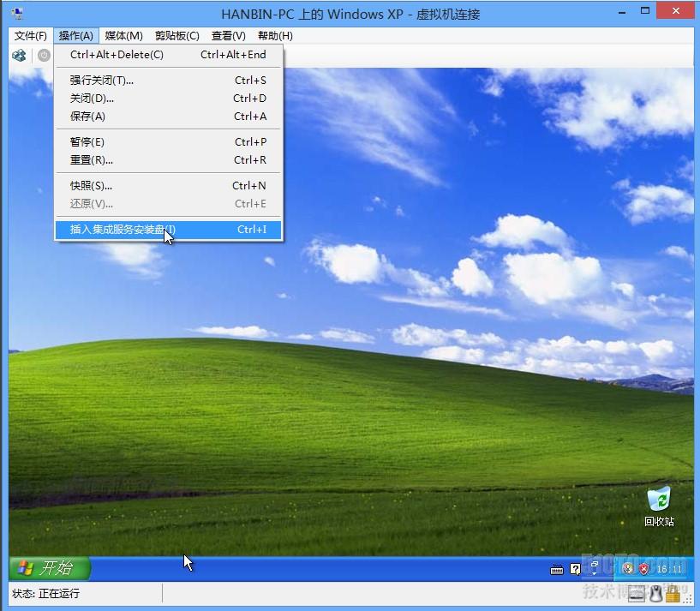
Task: Choose Ctrl+Alt+Delete(C) from the menu
Action: coord(168,55)
